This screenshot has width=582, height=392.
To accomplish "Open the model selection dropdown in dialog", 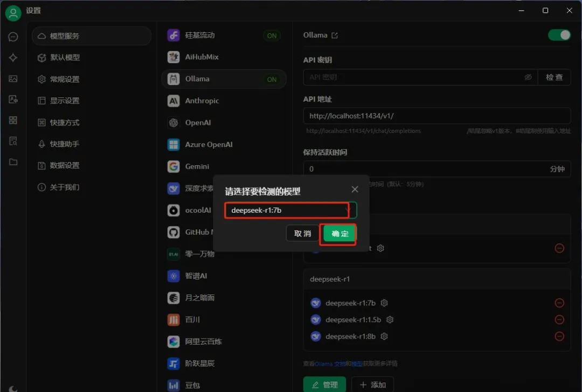I will click(x=290, y=211).
